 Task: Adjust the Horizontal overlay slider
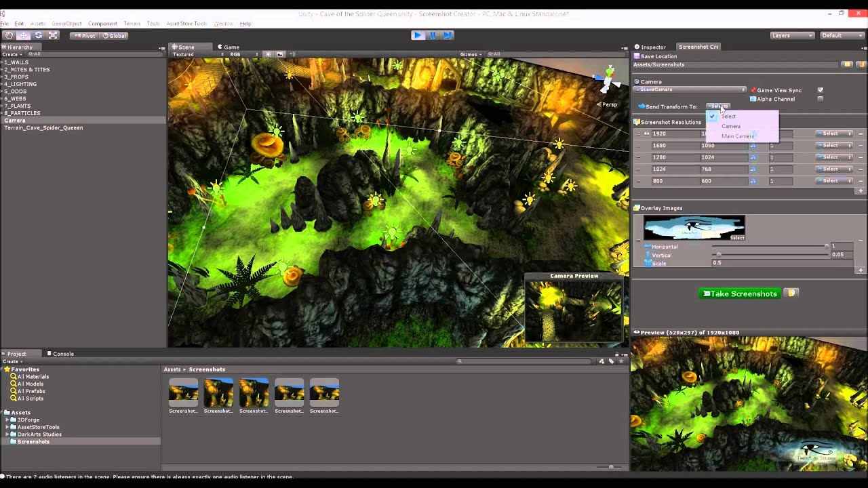(770, 246)
